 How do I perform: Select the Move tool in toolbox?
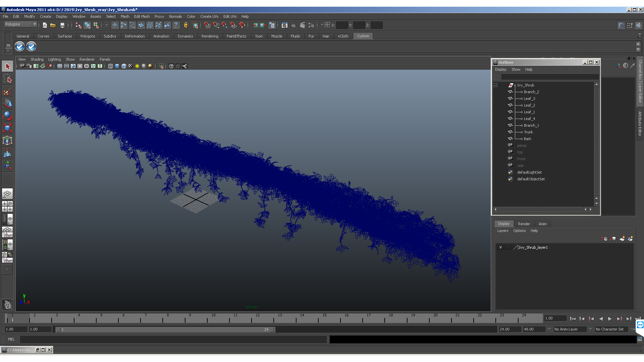(7, 103)
